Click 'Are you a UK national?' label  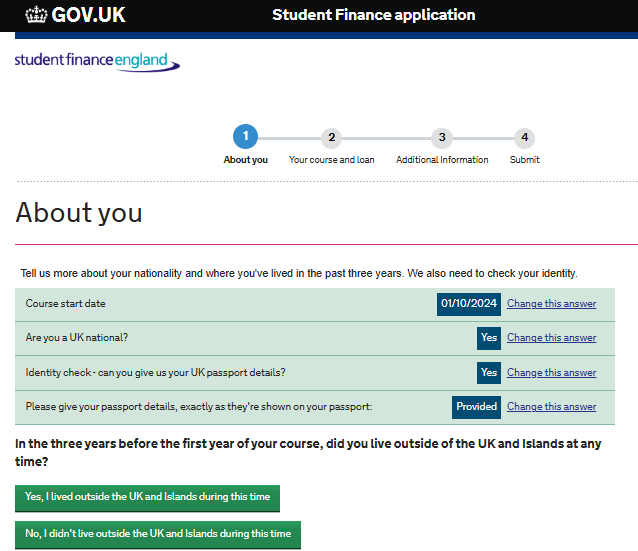[x=76, y=338]
